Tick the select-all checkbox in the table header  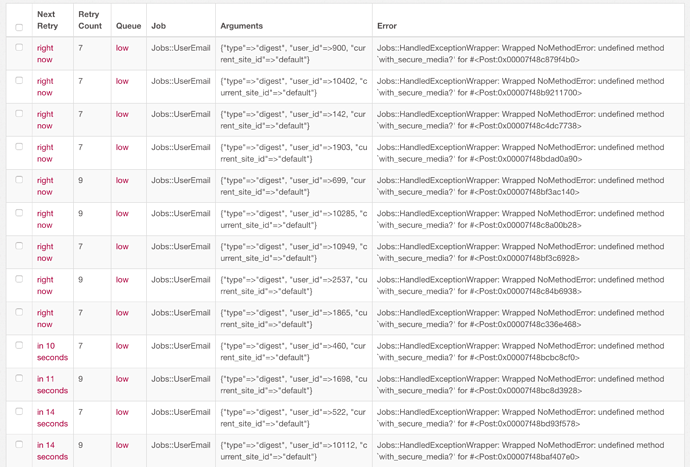click(x=19, y=27)
